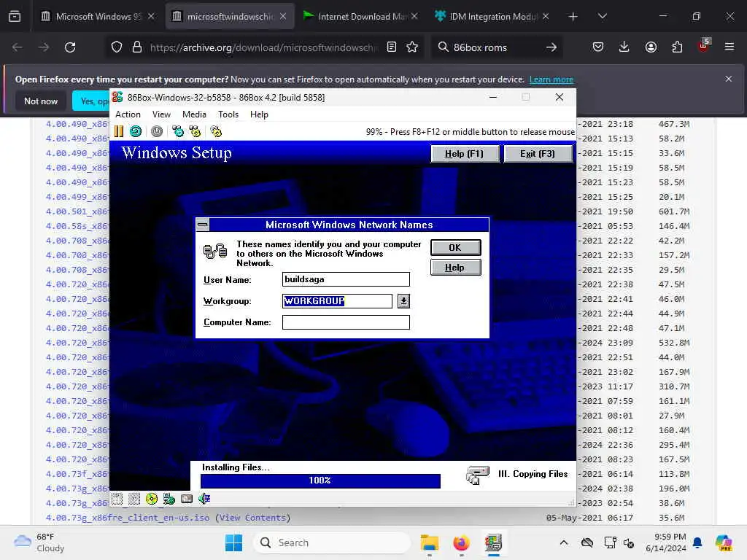
Task: Open the Media menu in 86Box
Action: 194,114
